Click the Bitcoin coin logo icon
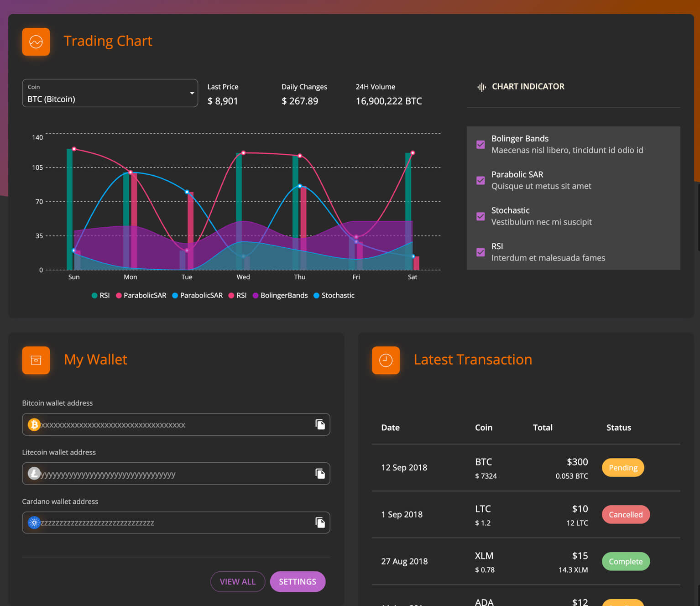The height and width of the screenshot is (606, 700). click(34, 425)
